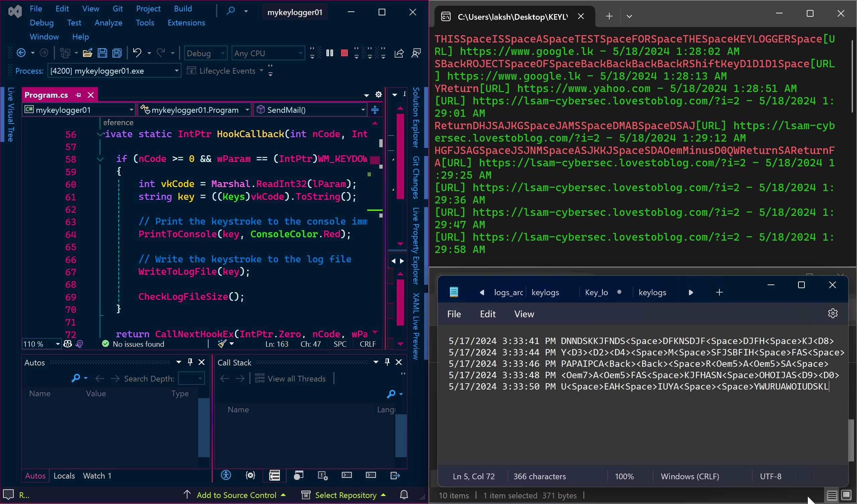Toggle auto-hide pin on Call Stack panel
857x504 pixels.
tap(387, 362)
